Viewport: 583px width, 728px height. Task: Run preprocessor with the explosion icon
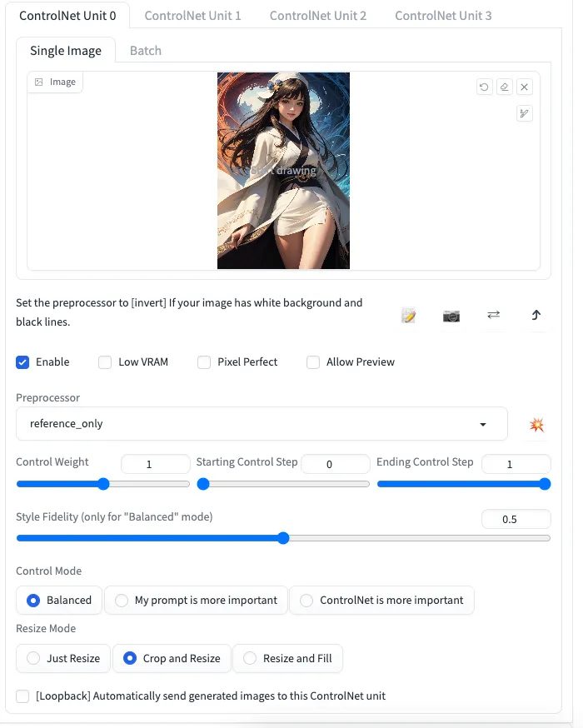click(536, 425)
